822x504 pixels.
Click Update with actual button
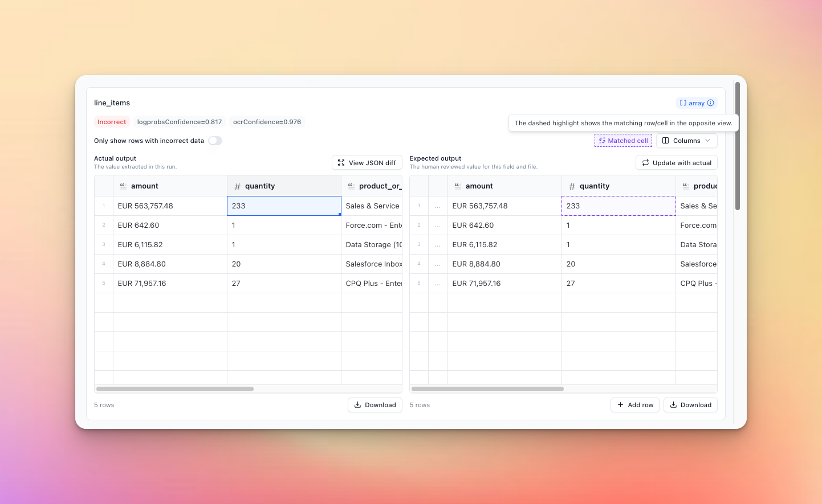coord(676,163)
